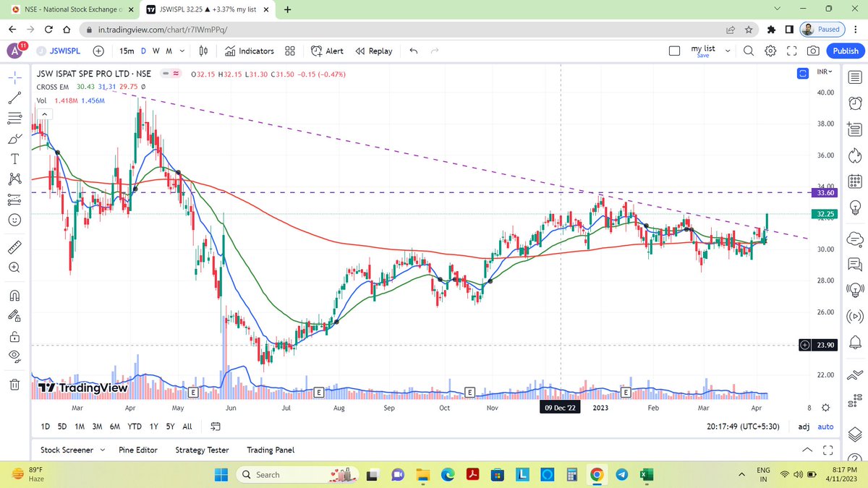Image resolution: width=868 pixels, height=488 pixels.
Task: Open symbol quick search magnifier
Action: [749, 51]
